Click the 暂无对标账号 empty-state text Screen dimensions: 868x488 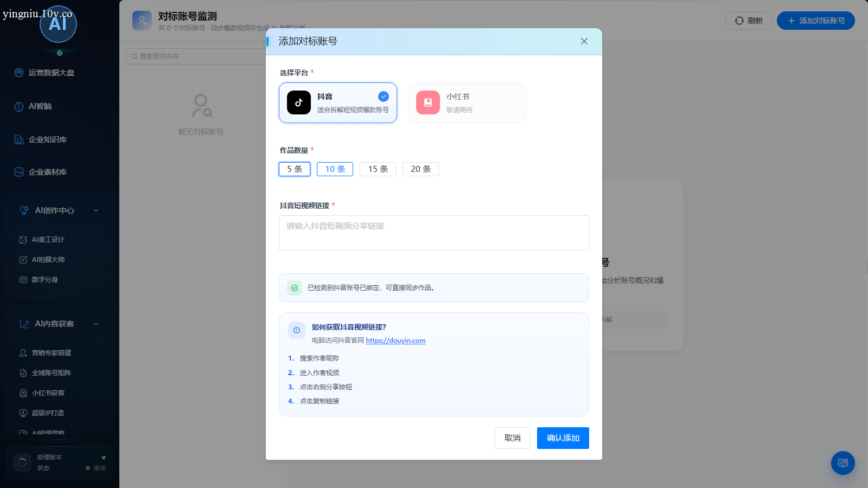pyautogui.click(x=201, y=132)
